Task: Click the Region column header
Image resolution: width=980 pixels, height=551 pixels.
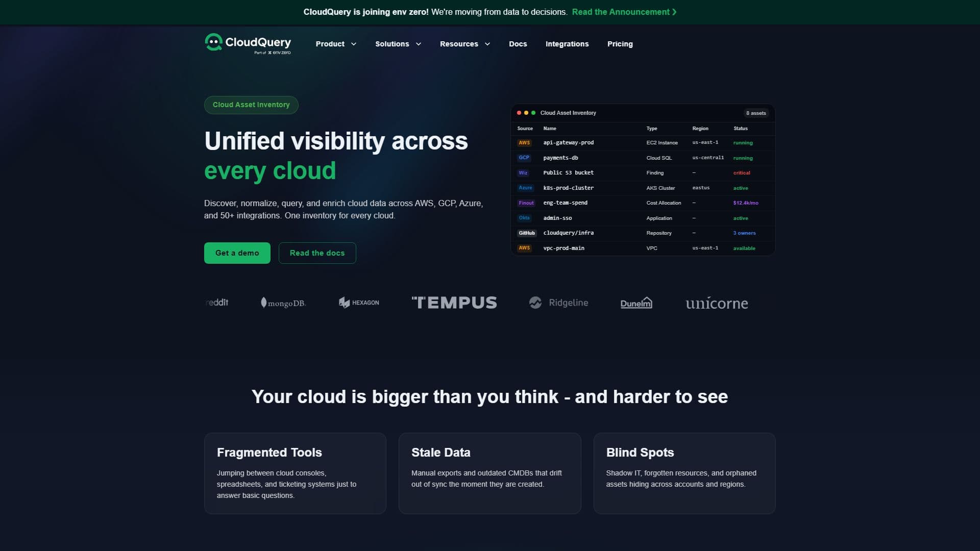Action: [700, 129]
